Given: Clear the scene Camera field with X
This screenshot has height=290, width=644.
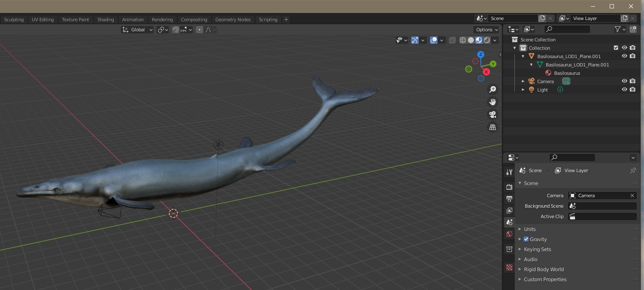Looking at the screenshot, I should 632,196.
